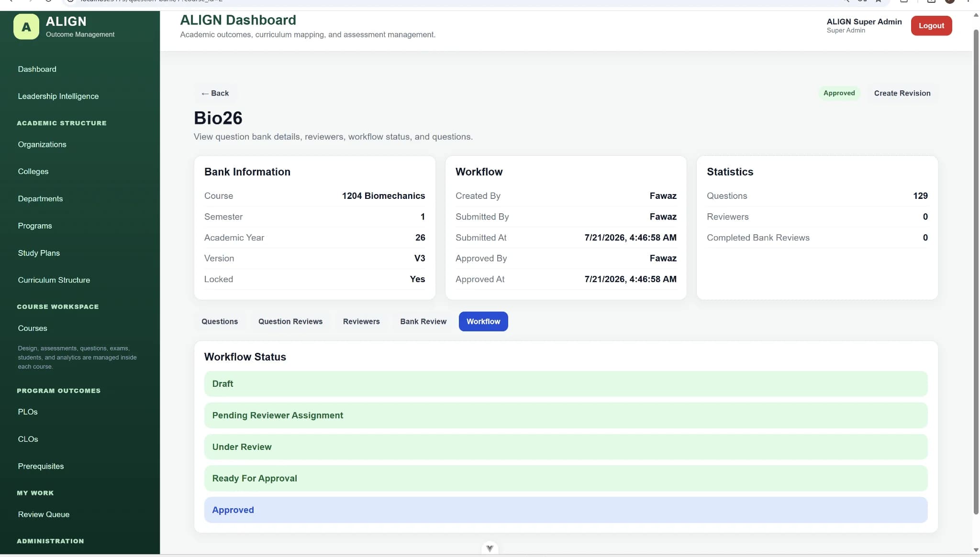Screen dimensions: 980x557
Task: Open Leadership Intelligence page
Action: (x=58, y=96)
